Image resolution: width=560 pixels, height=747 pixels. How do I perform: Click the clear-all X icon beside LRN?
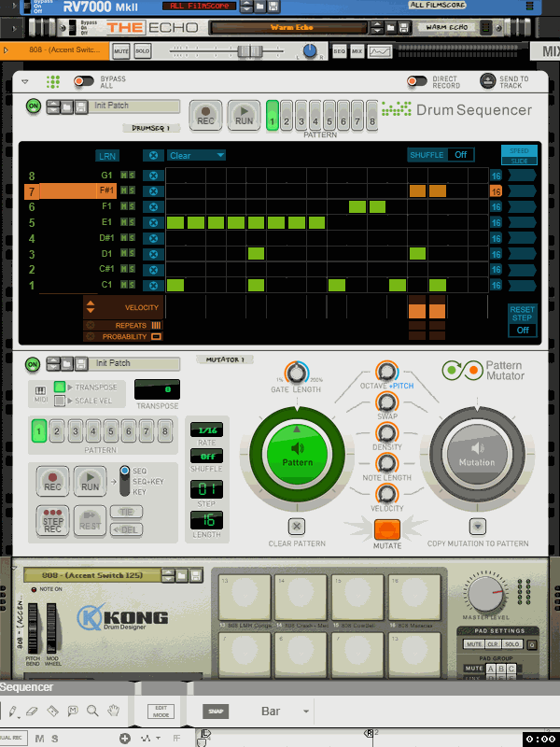click(153, 155)
